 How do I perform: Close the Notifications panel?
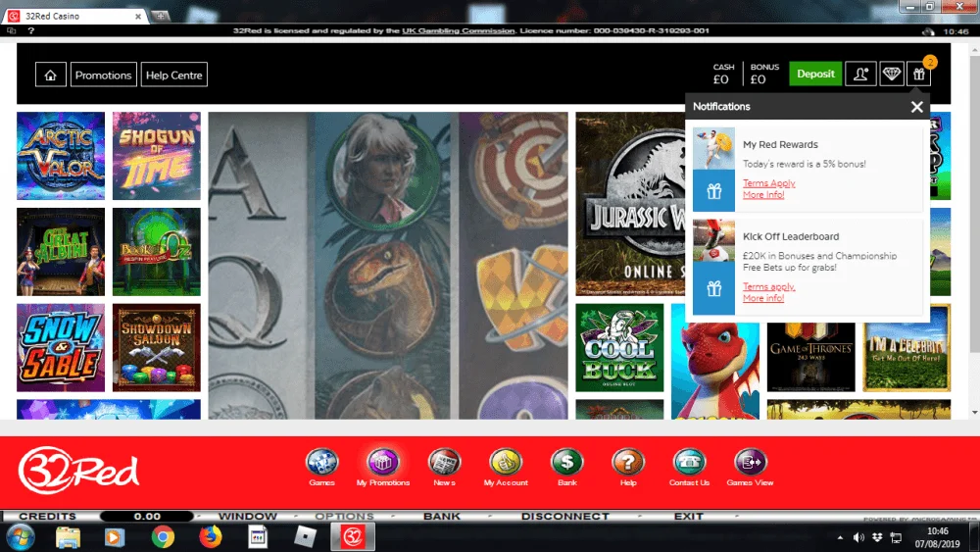click(916, 107)
